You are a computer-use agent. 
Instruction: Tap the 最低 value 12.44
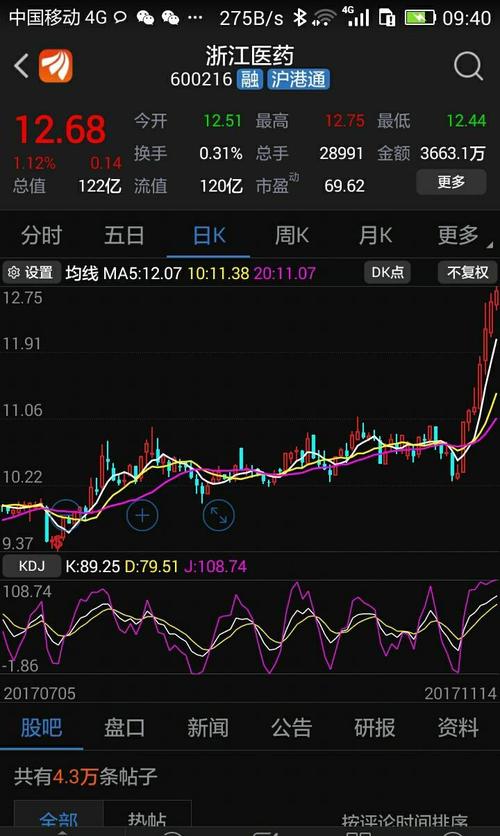pos(466,120)
